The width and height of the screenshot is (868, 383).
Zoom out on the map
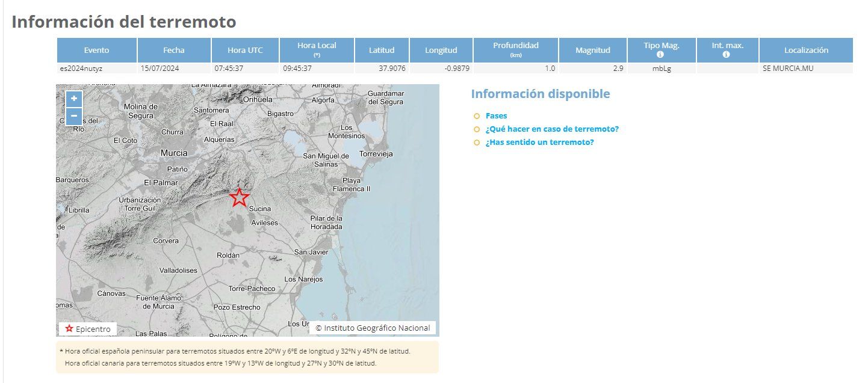[x=73, y=115]
